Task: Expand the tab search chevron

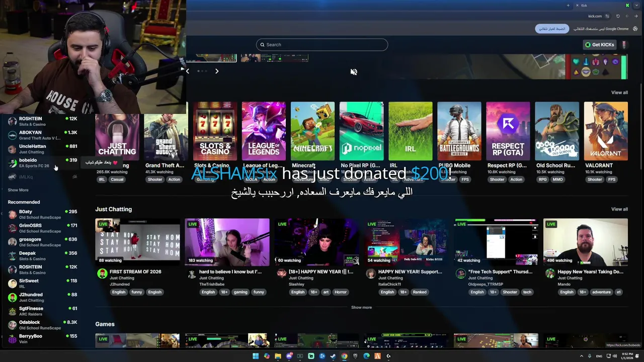Action: (636, 6)
